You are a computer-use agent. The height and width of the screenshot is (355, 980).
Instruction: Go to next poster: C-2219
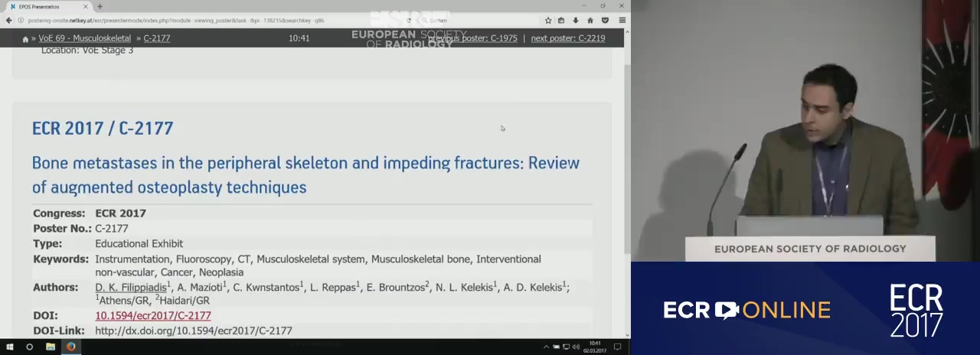coord(567,38)
